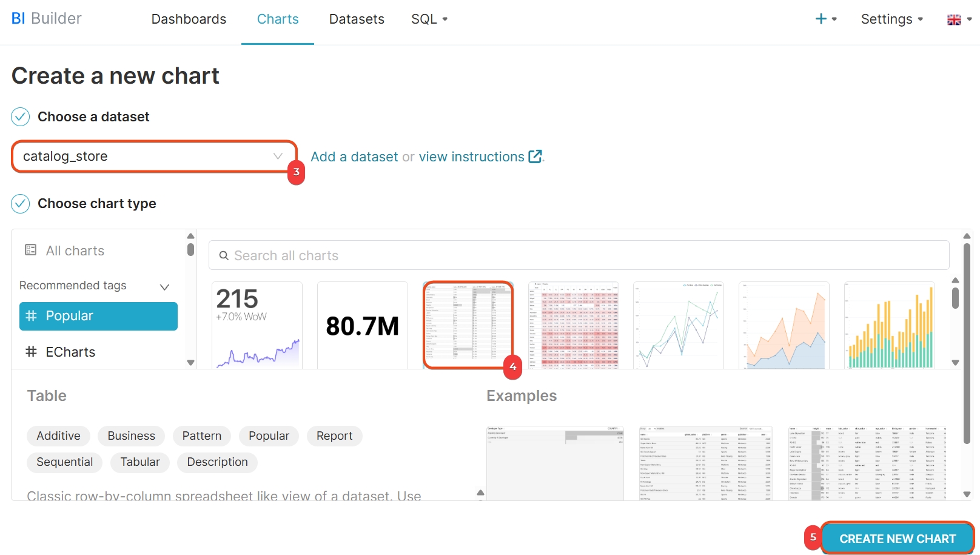Select the Big Number with Trendline chart thumbnail
The width and height of the screenshot is (980, 555).
tap(257, 325)
